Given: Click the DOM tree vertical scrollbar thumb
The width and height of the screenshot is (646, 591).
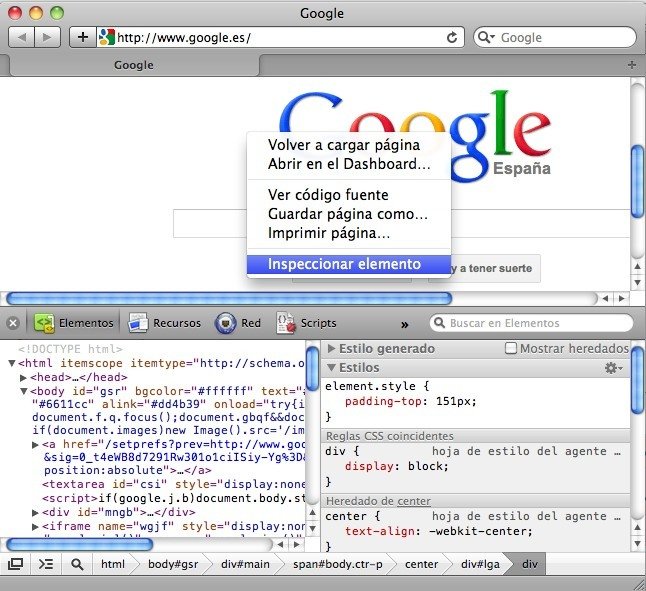Looking at the screenshot, I should point(313,368).
